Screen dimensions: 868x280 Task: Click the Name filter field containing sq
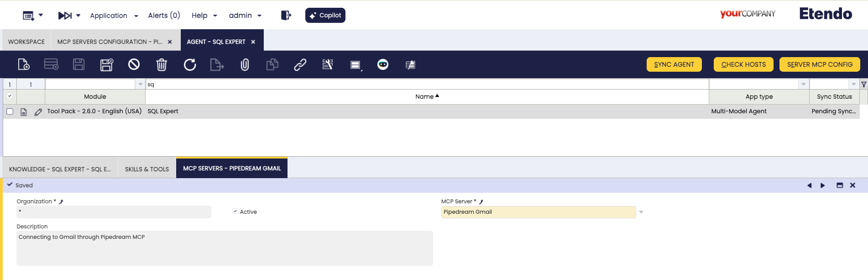point(427,85)
